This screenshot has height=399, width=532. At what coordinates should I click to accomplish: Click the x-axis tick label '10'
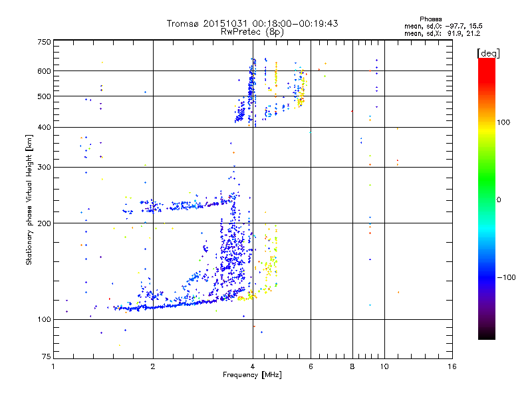click(x=384, y=366)
